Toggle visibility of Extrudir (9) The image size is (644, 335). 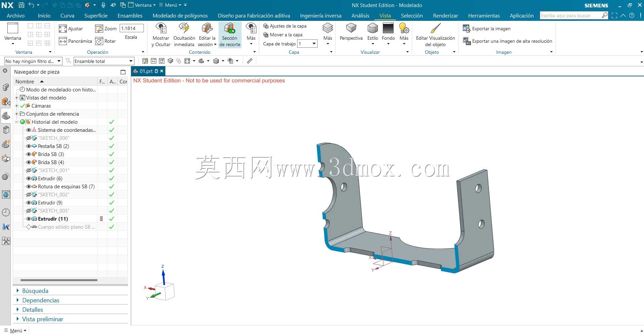point(29,203)
